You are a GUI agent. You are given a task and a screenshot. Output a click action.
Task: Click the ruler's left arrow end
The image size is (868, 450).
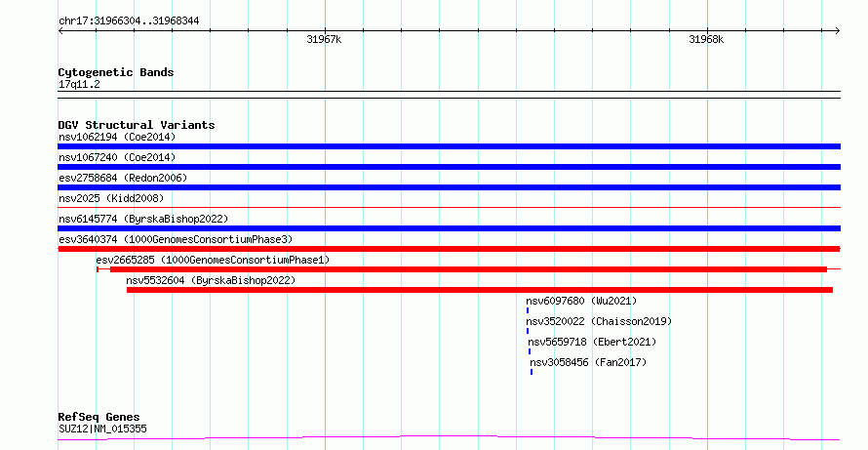pyautogui.click(x=60, y=31)
